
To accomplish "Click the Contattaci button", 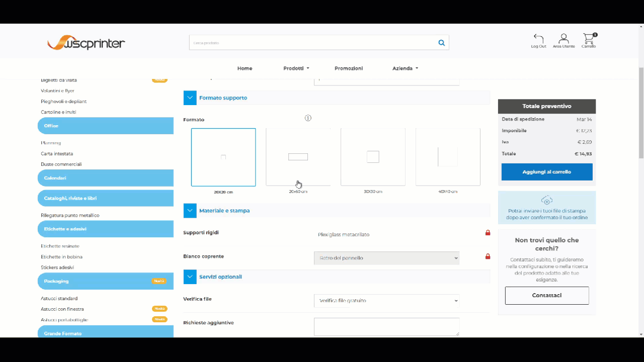I will [547, 296].
